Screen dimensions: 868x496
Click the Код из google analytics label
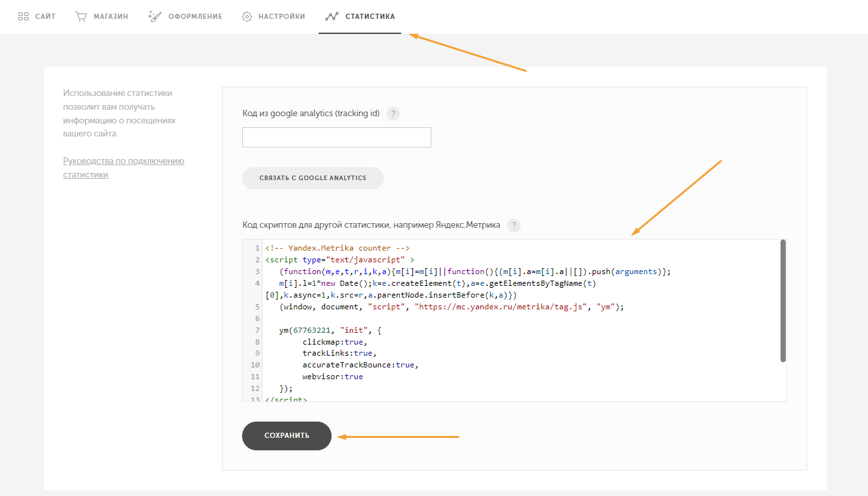(311, 114)
